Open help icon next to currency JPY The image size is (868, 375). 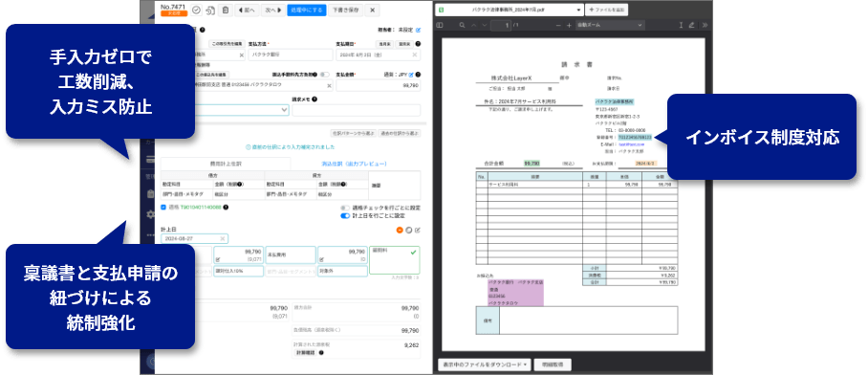418,75
